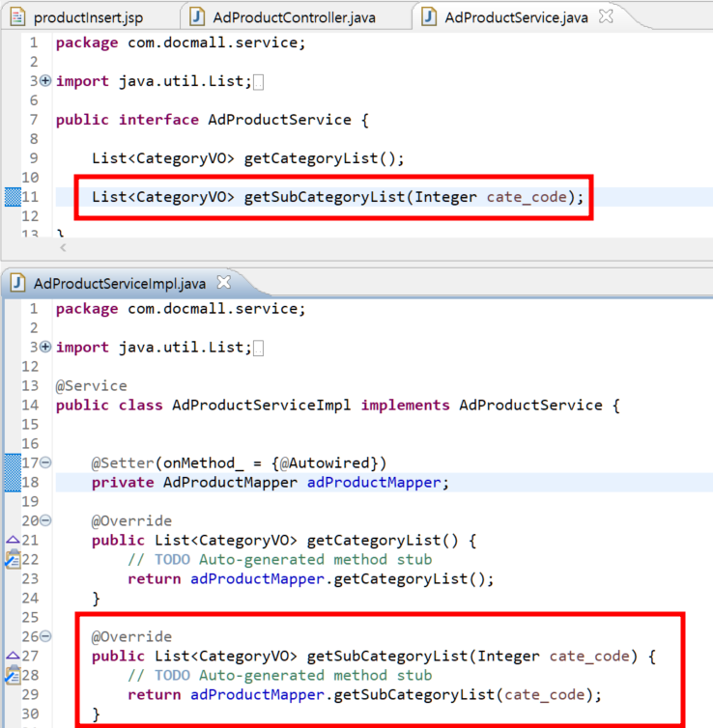Close the AdProductServiceImpl.java tab
713x728 pixels.
(224, 282)
